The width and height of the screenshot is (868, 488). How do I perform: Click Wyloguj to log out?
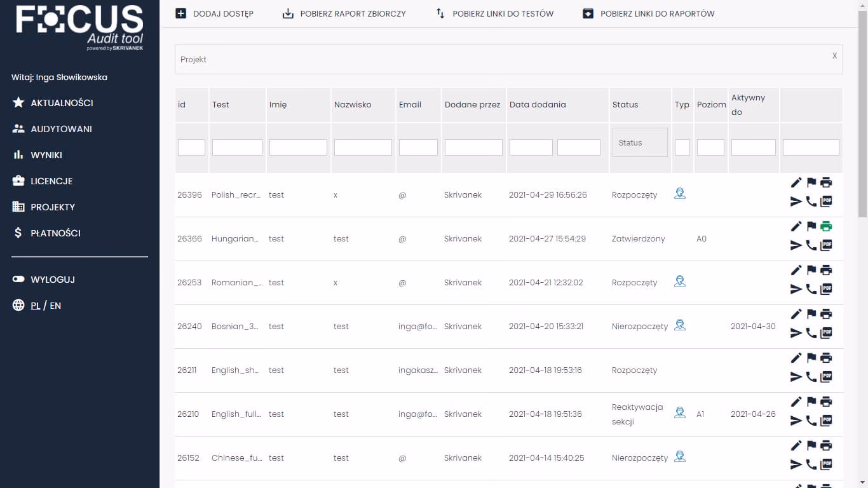point(53,280)
